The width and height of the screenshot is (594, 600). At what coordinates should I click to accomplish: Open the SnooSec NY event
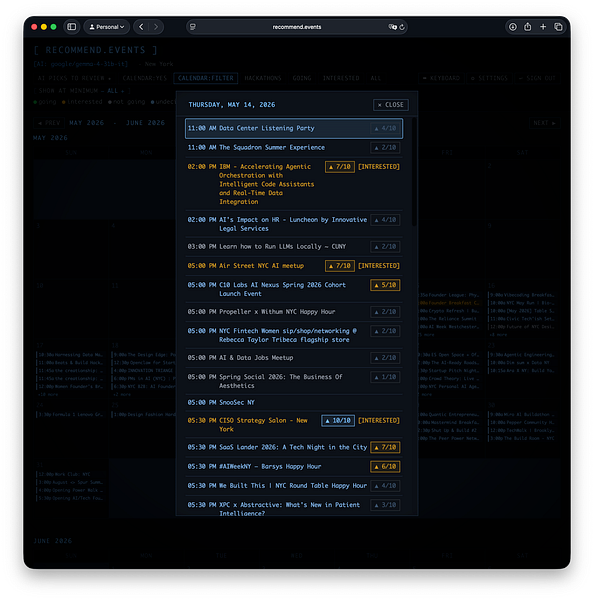pyautogui.click(x=294, y=403)
